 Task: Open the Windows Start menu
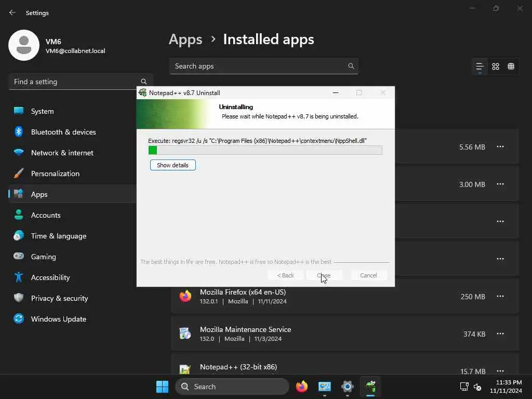tap(162, 387)
